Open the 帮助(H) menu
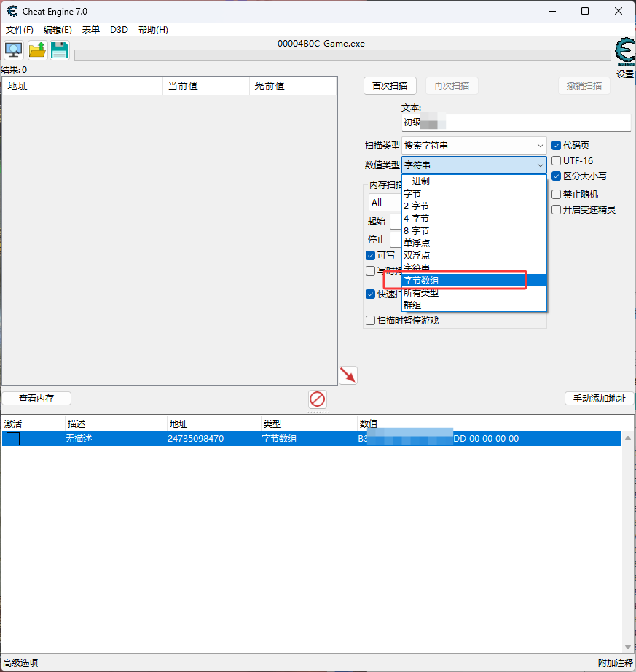The height and width of the screenshot is (672, 636). point(153,30)
